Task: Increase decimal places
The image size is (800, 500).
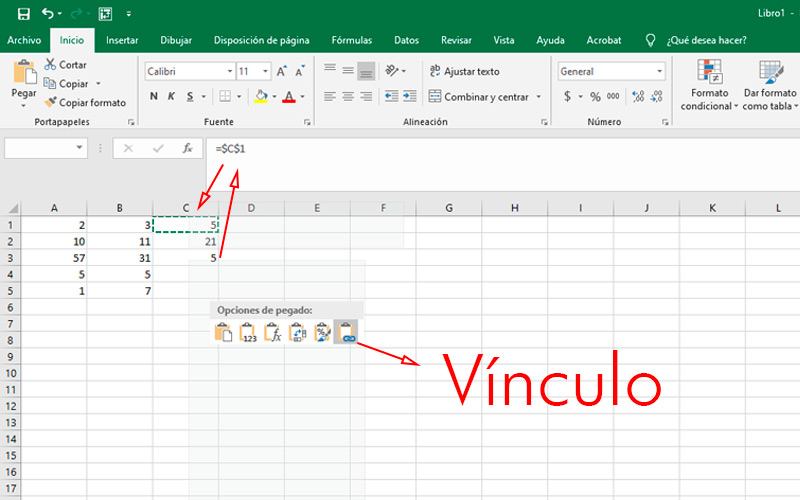Action: click(638, 96)
